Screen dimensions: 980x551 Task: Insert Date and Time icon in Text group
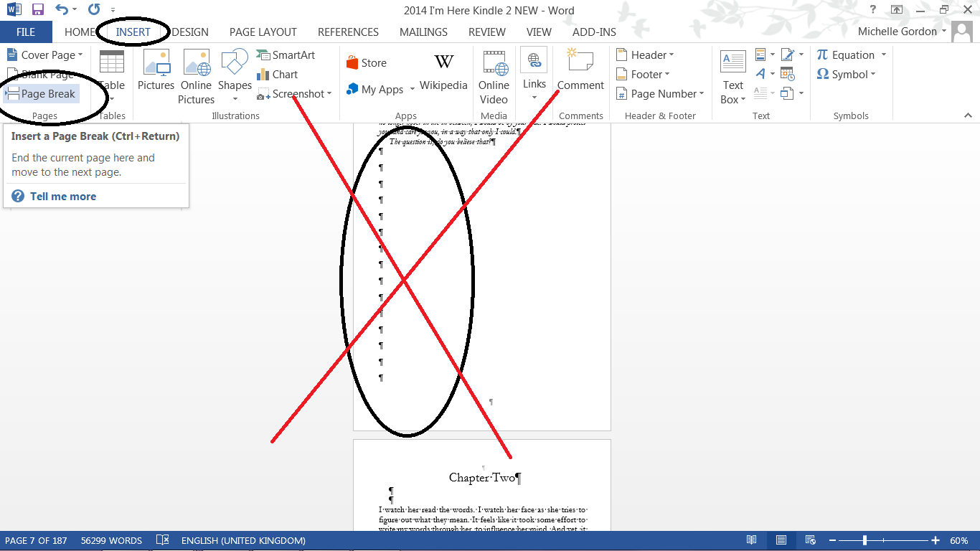[x=788, y=74]
